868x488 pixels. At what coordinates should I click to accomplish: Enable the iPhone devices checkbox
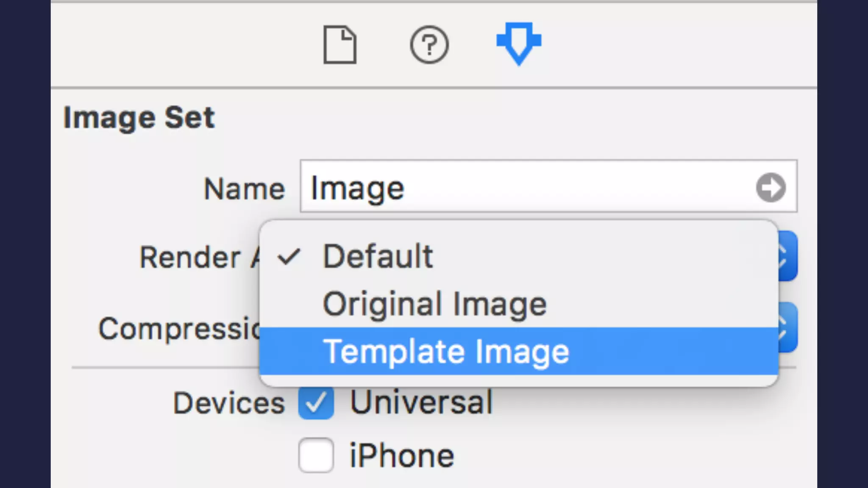point(316,455)
